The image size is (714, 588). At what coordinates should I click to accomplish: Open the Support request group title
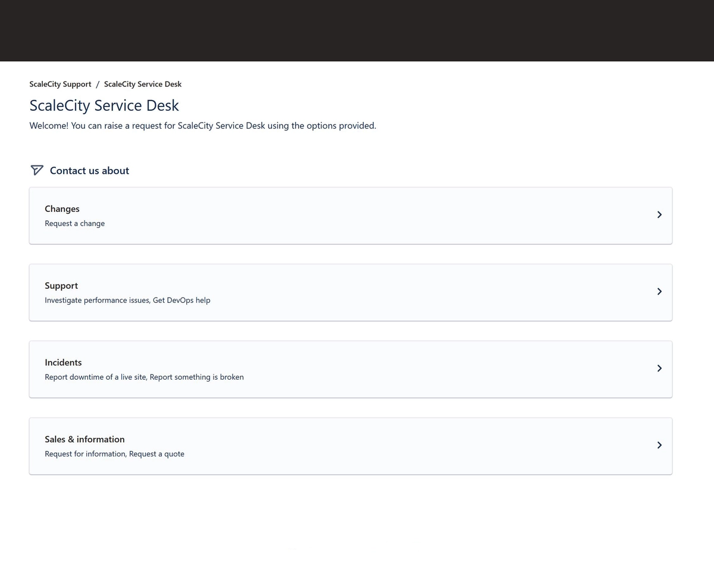61,286
